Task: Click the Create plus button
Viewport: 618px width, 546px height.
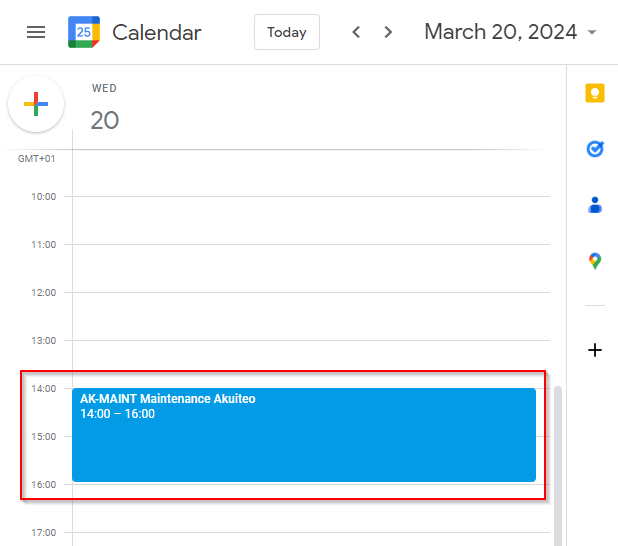Action: tap(36, 104)
